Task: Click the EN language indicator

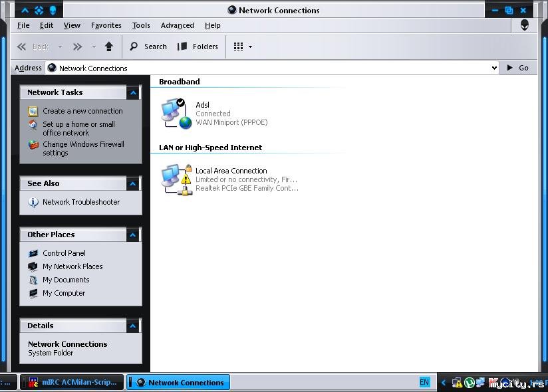Action: (x=424, y=382)
